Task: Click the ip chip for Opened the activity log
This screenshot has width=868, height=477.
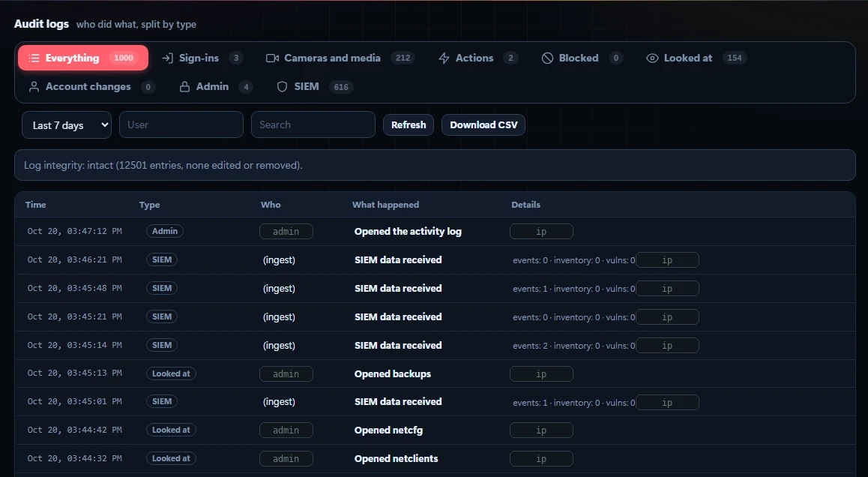Action: (541, 232)
